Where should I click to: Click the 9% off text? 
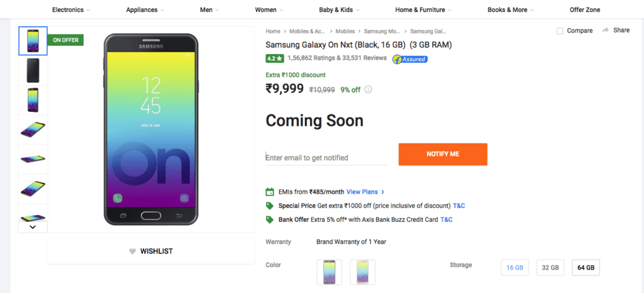click(x=350, y=90)
